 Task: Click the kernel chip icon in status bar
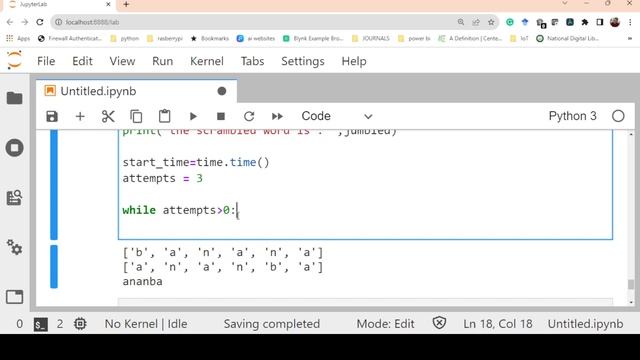pos(80,324)
